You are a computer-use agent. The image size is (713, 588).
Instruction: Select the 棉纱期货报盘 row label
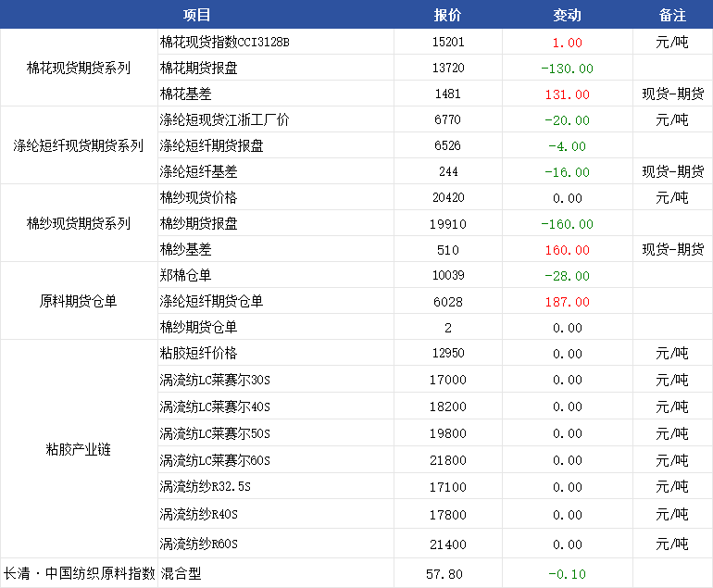(x=199, y=223)
